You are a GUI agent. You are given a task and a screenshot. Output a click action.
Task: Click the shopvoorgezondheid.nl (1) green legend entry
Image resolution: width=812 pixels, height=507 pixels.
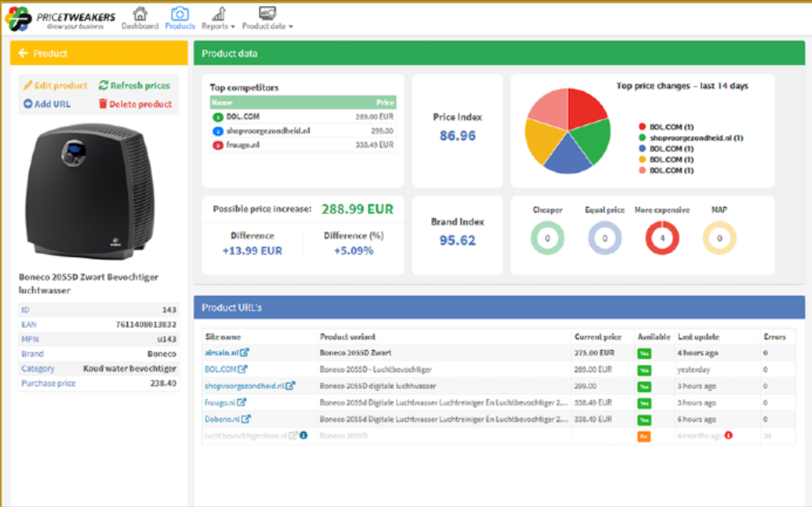[691, 138]
